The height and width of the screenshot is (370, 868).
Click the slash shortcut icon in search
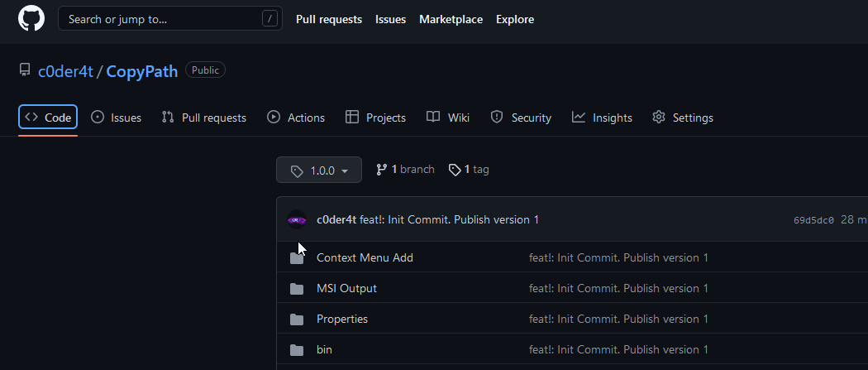[x=270, y=19]
